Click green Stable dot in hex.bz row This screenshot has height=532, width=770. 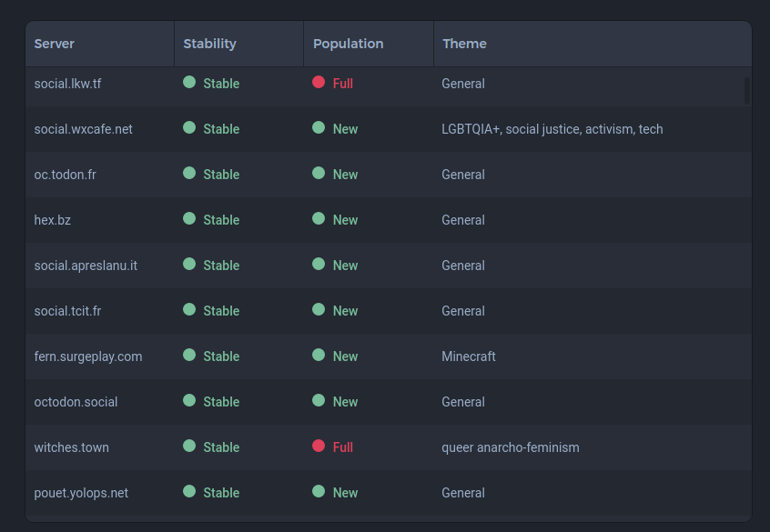189,218
